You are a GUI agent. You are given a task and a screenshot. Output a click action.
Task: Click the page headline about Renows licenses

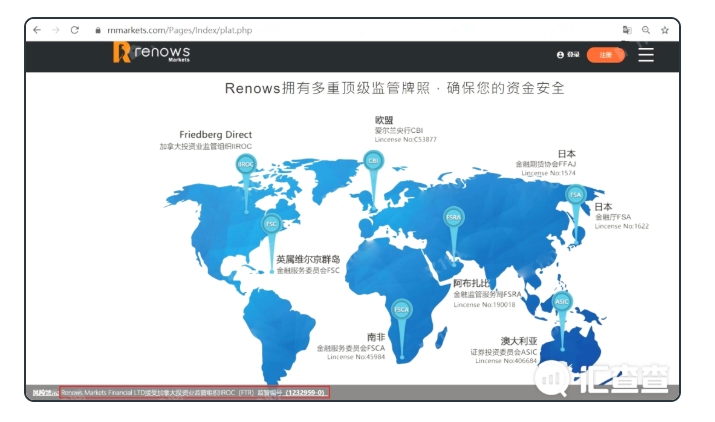point(395,88)
